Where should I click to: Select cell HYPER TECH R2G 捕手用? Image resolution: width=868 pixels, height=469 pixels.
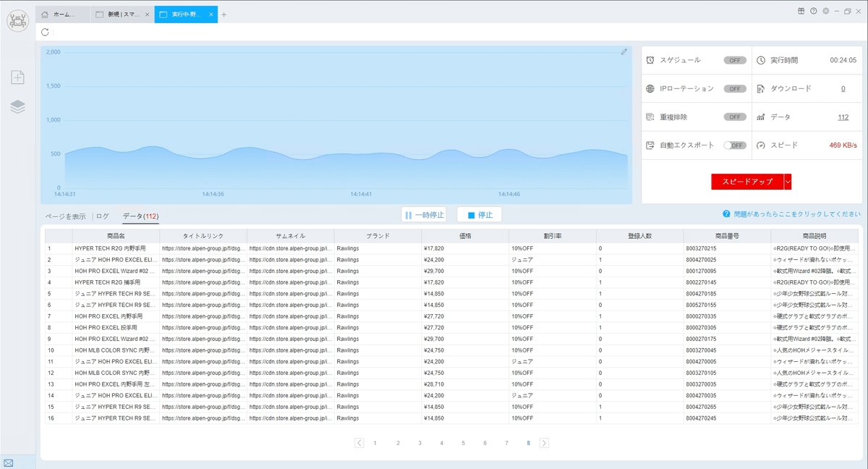(x=116, y=282)
